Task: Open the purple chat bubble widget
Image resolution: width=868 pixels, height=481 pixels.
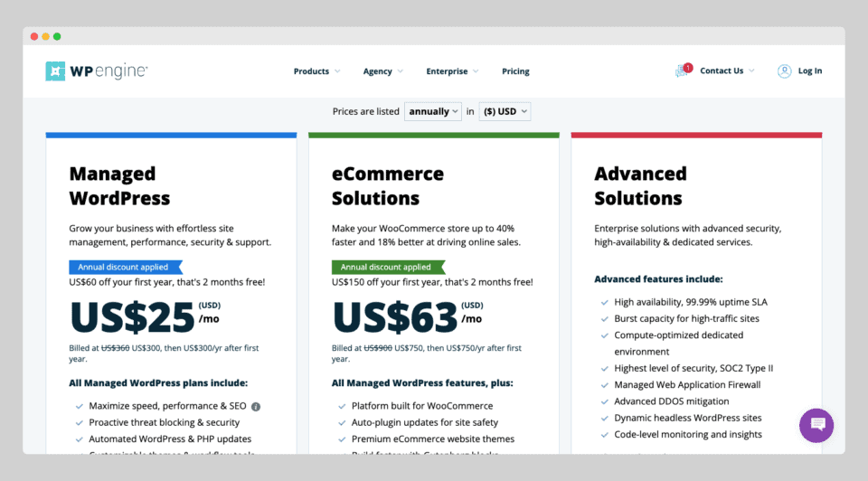Action: 816,425
